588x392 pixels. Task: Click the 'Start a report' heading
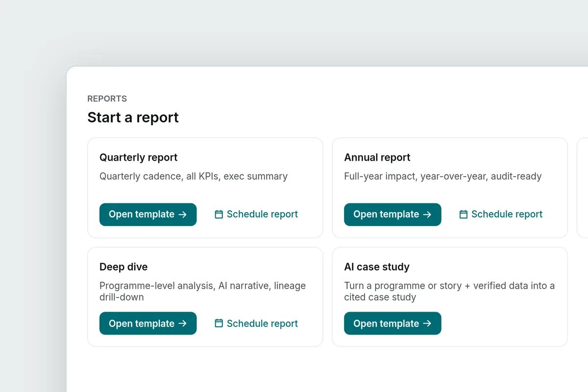coord(133,118)
